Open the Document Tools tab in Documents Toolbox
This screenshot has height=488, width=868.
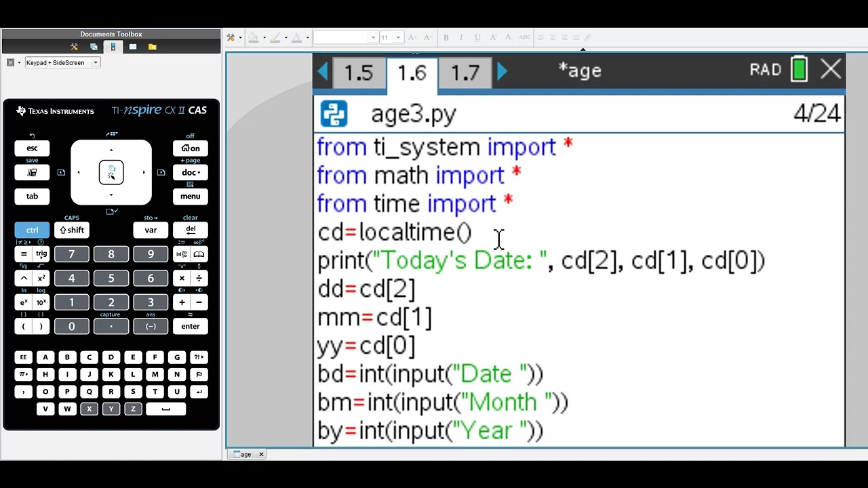pyautogui.click(x=75, y=47)
